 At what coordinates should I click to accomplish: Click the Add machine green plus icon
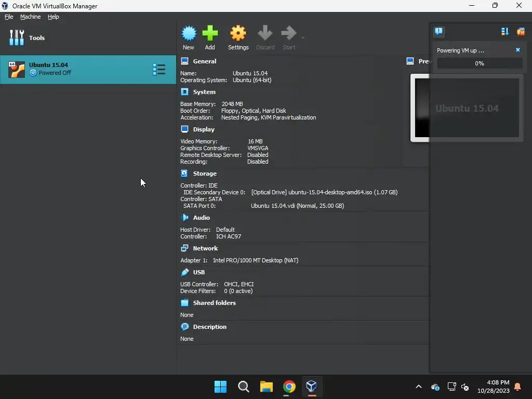click(210, 33)
